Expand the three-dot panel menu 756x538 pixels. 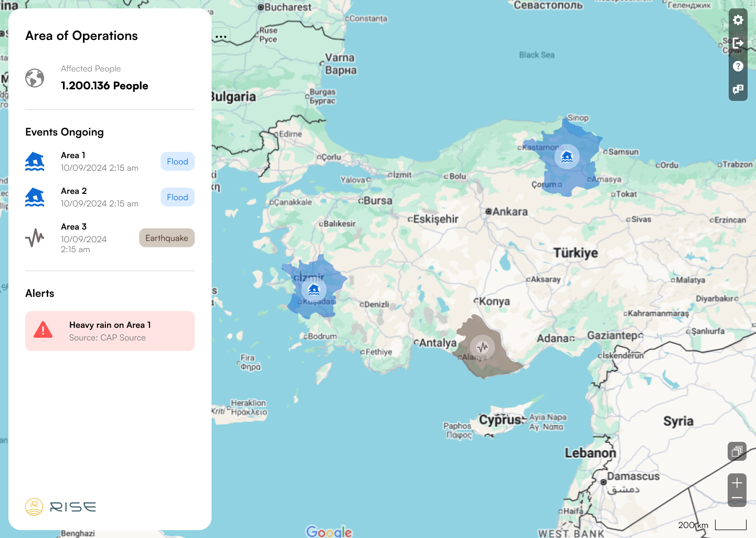tap(221, 37)
